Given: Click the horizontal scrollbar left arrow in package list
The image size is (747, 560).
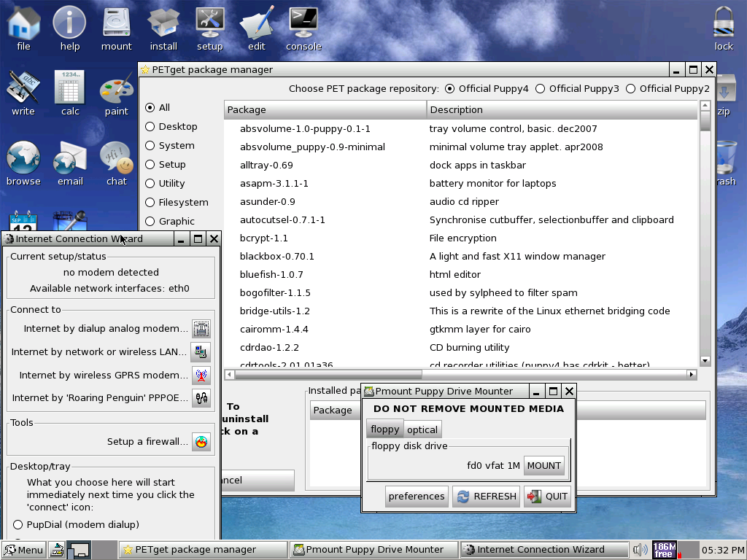Looking at the screenshot, I should [x=230, y=375].
